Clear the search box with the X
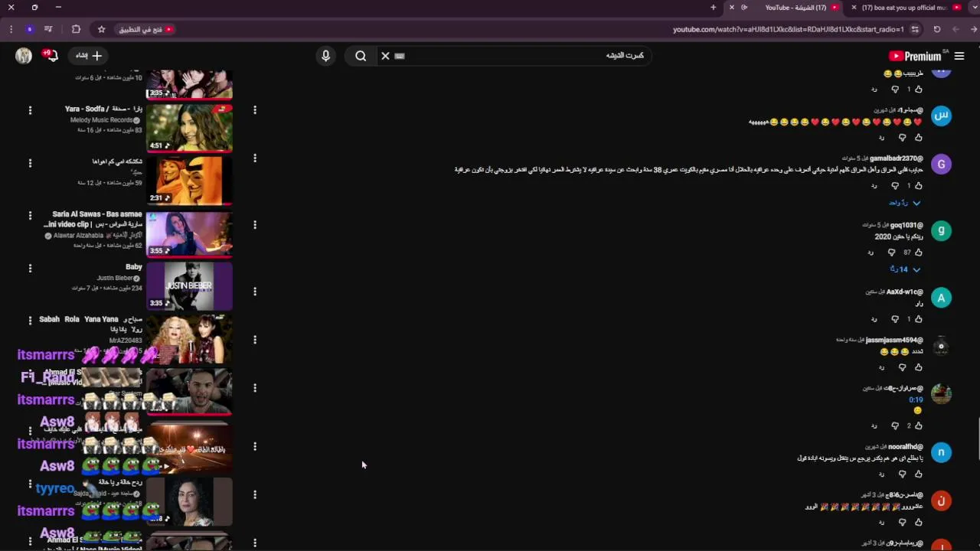Screen dimensions: 980x551 (x=385, y=56)
